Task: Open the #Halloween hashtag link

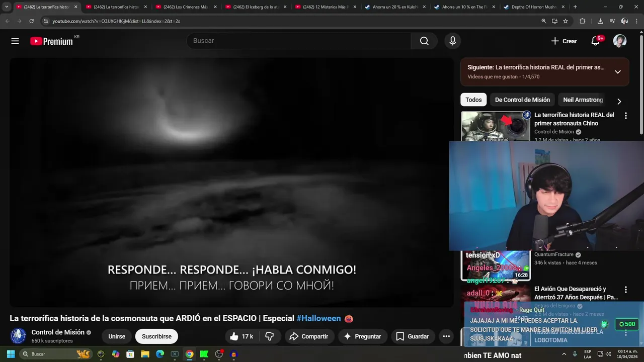Action: click(x=318, y=318)
